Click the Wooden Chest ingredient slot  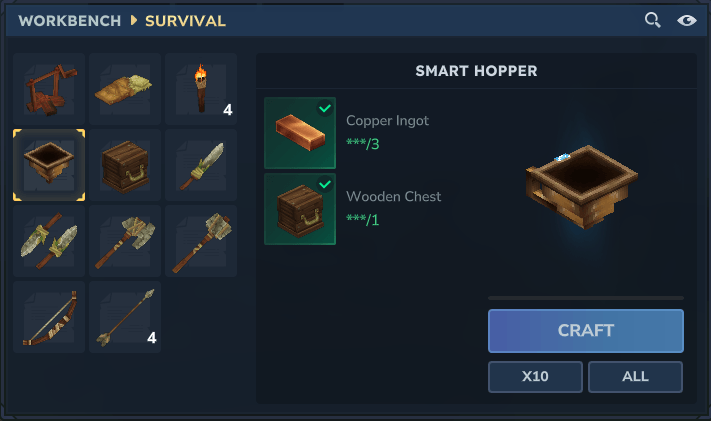300,209
